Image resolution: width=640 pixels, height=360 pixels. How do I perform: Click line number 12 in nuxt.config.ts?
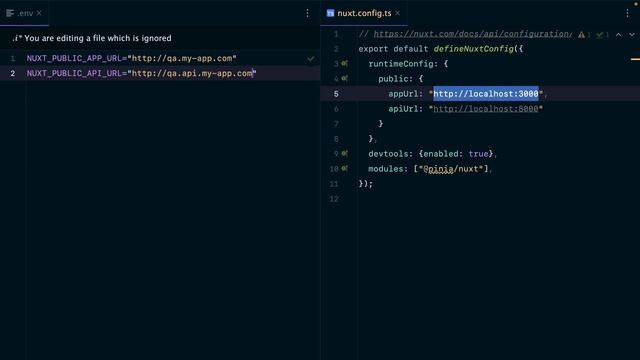334,199
